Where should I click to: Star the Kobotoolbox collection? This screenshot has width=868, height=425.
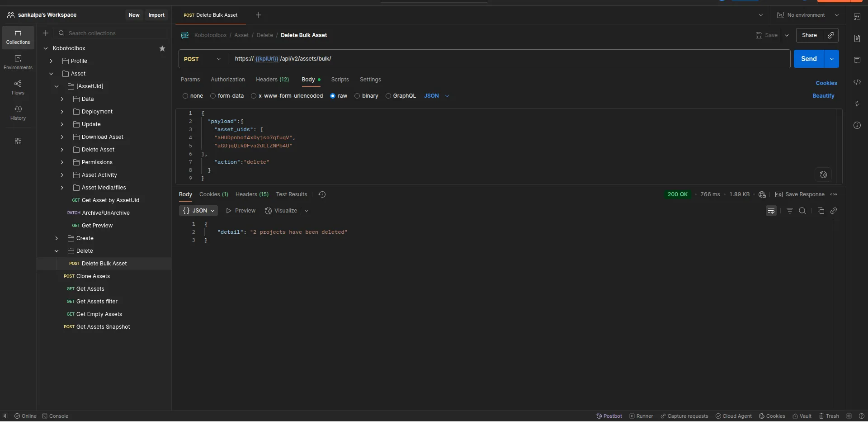click(162, 48)
